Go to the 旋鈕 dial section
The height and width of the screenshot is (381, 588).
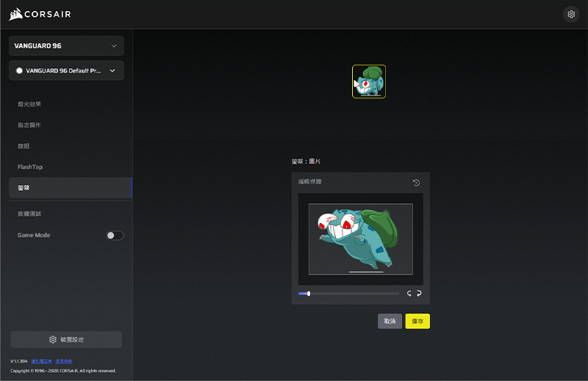click(x=24, y=146)
